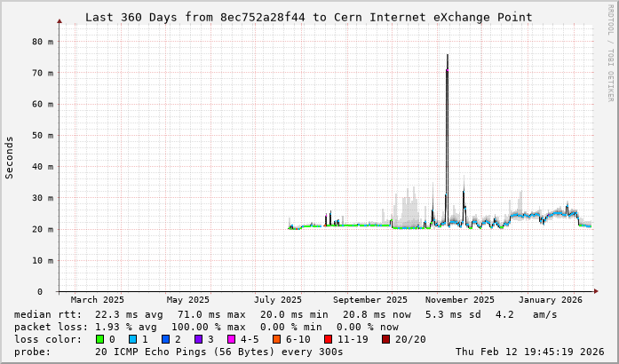The height and width of the screenshot is (364, 619).
Task: Click the median rtt statistics line
Action: click(286, 314)
